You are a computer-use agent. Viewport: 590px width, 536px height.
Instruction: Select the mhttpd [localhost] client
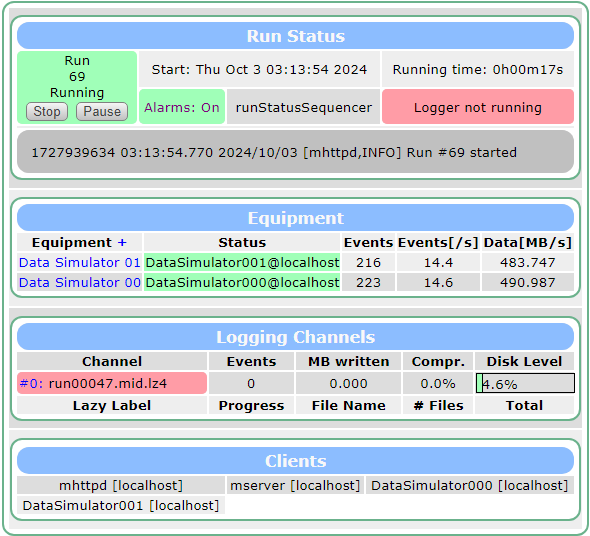pyautogui.click(x=121, y=485)
